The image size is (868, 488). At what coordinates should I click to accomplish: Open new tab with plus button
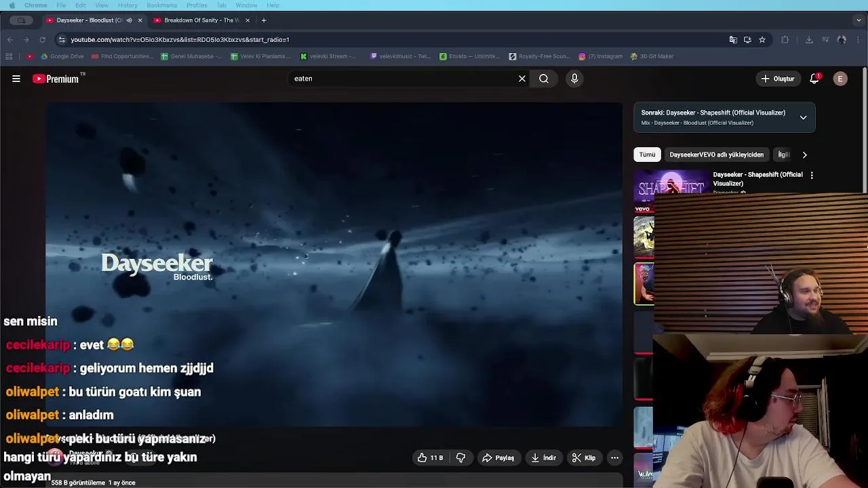pos(264,20)
